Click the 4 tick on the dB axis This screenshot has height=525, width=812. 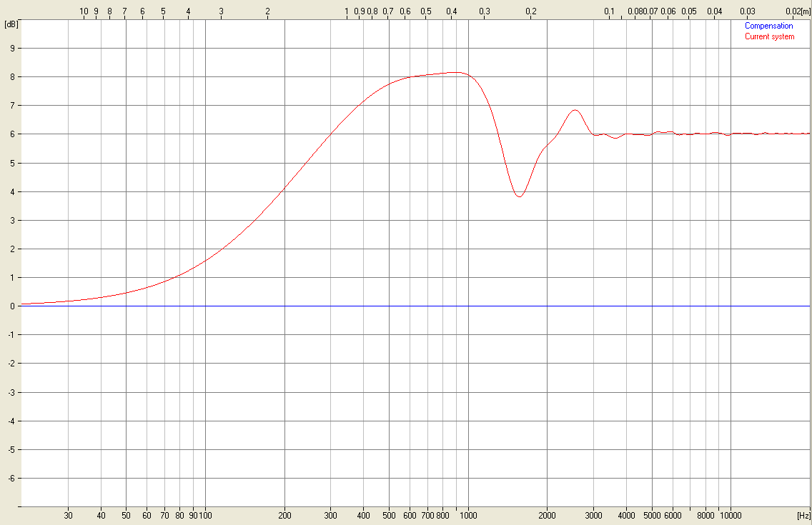point(13,192)
